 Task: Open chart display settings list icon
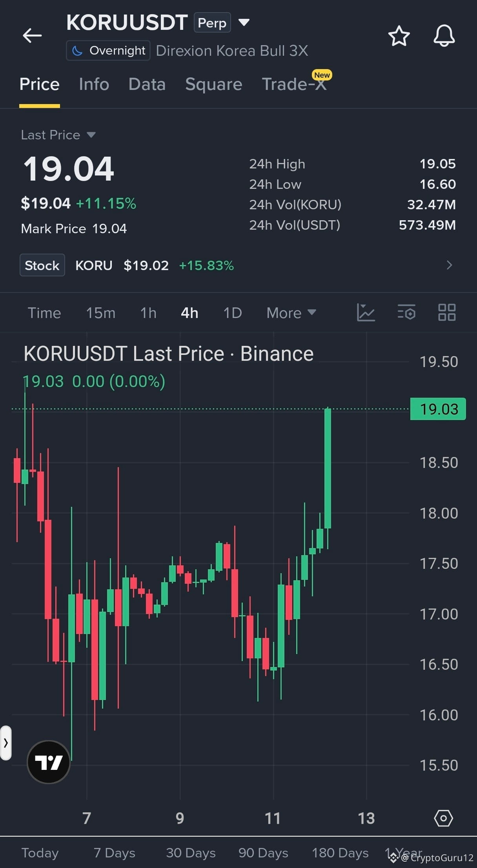(x=406, y=313)
